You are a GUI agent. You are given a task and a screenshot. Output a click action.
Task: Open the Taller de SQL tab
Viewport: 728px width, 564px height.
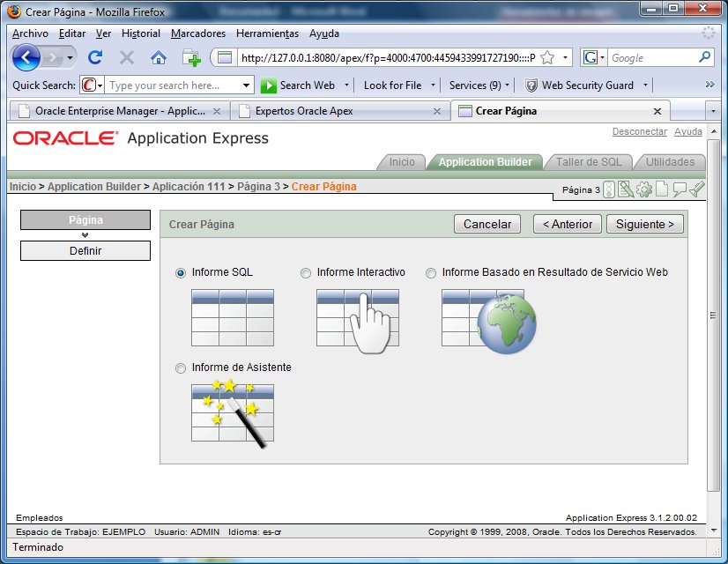[588, 162]
